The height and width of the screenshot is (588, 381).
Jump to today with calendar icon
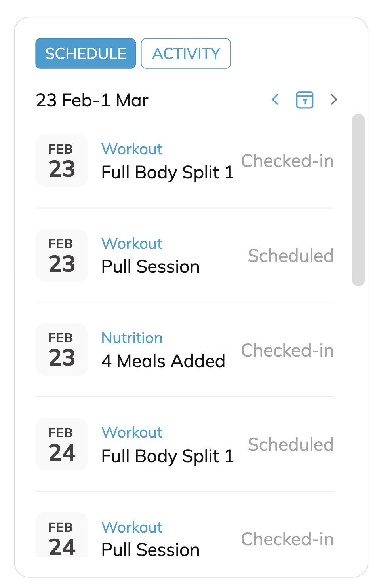[305, 100]
